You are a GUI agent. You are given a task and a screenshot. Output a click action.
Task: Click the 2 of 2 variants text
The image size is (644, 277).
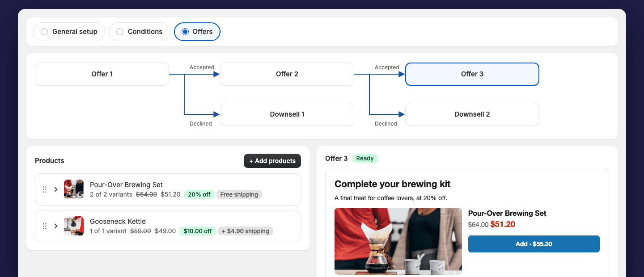(111, 194)
